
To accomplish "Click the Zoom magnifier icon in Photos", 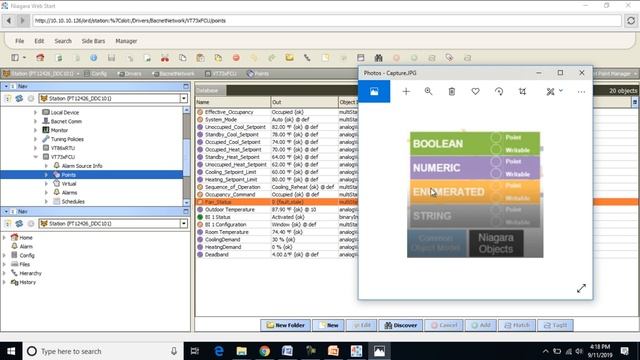I will 428,91.
